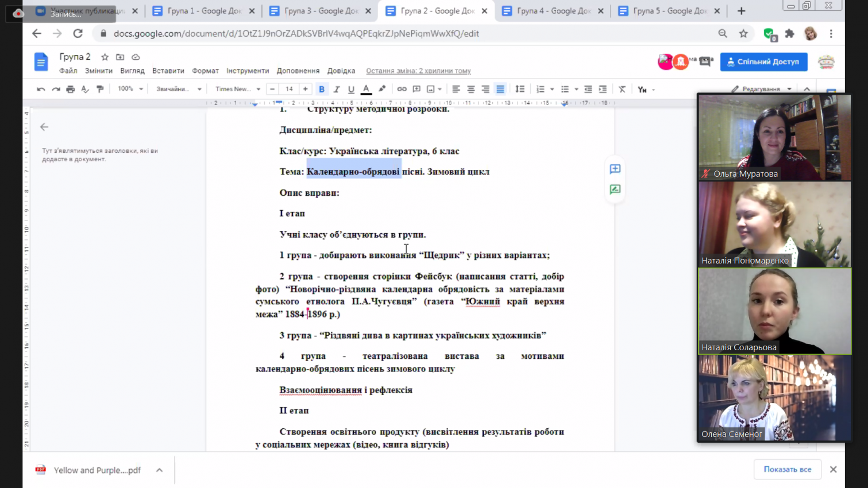Expand the insert image options arrow

tap(439, 90)
